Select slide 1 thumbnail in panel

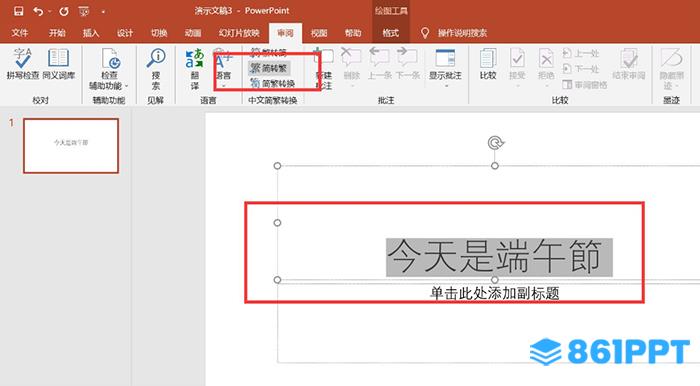pyautogui.click(x=71, y=145)
